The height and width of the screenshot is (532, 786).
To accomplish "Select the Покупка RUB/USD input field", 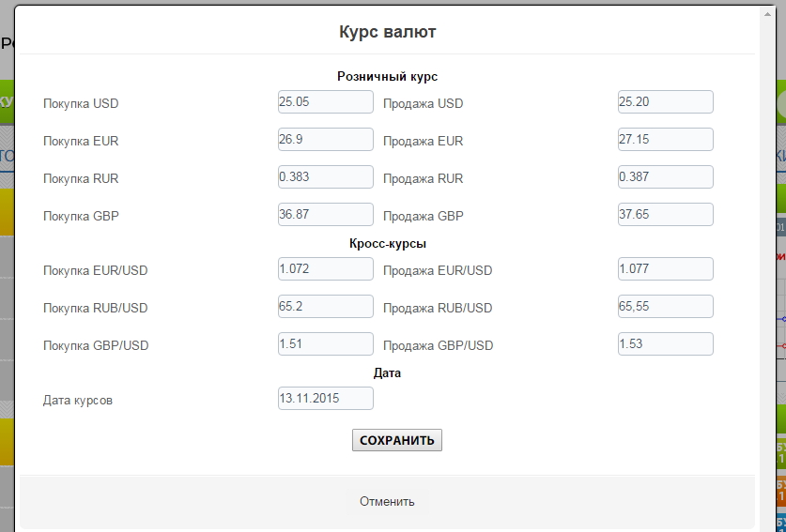I will click(x=325, y=307).
